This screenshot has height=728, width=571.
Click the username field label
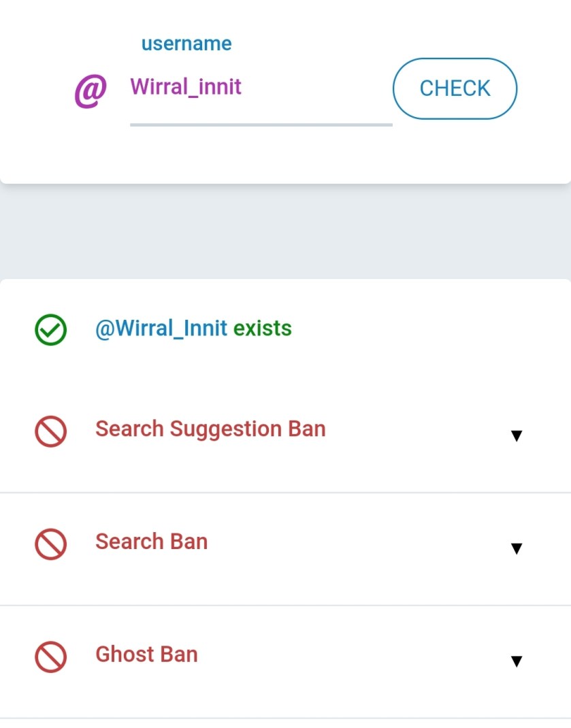(186, 44)
